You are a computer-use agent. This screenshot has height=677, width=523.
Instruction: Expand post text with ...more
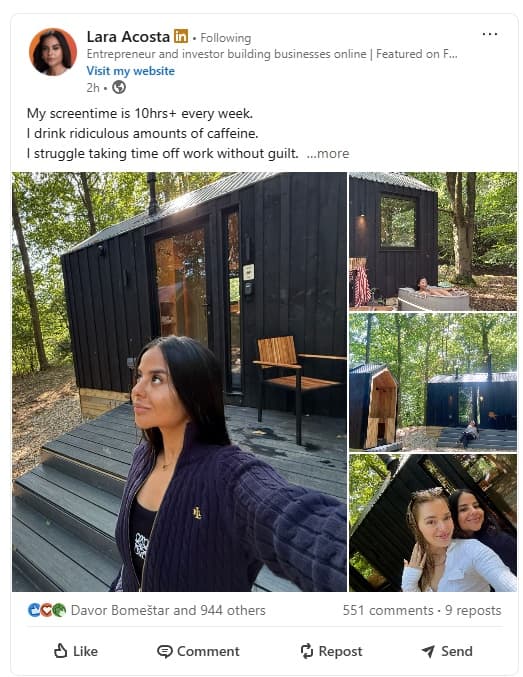tap(328, 153)
